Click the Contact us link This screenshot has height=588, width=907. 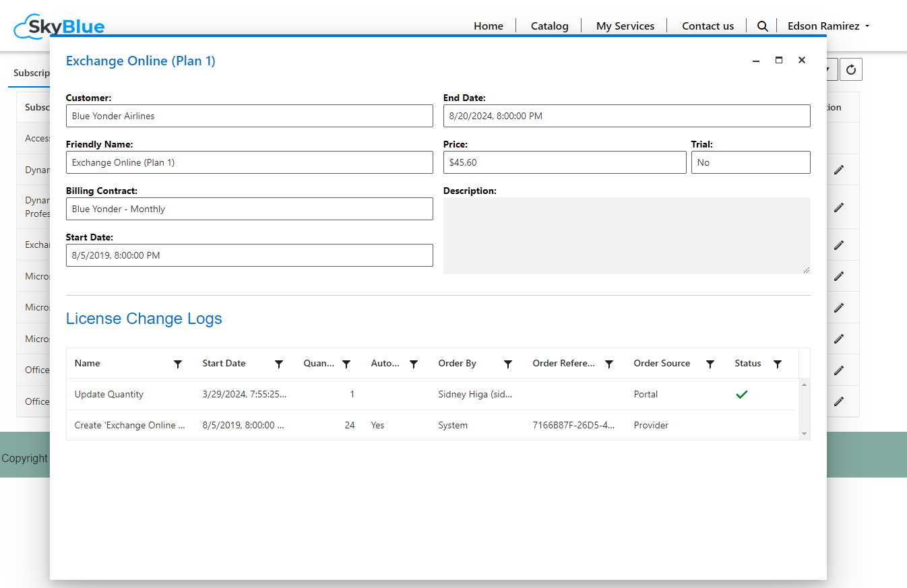coord(708,26)
